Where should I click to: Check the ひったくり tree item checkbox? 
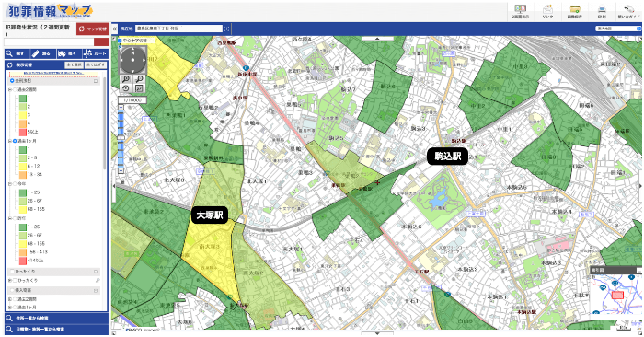15,280
